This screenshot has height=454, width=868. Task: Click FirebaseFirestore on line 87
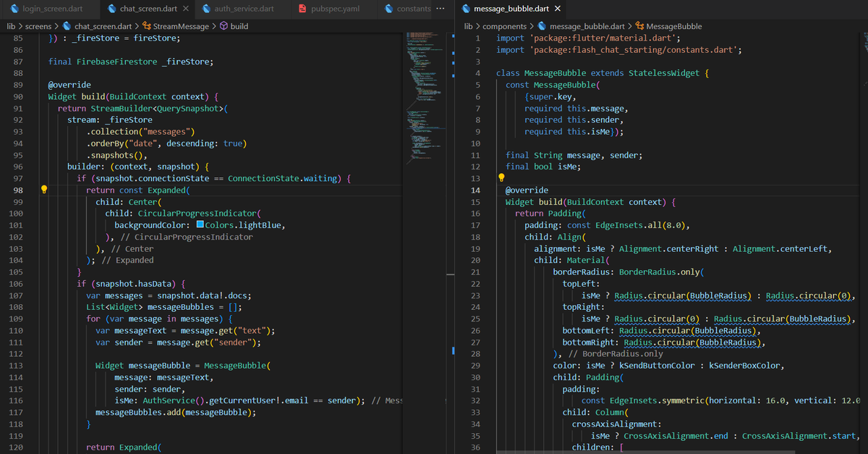click(116, 62)
